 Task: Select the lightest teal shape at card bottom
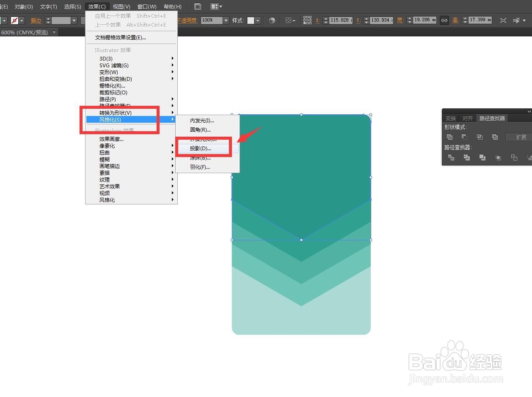[x=301, y=320]
